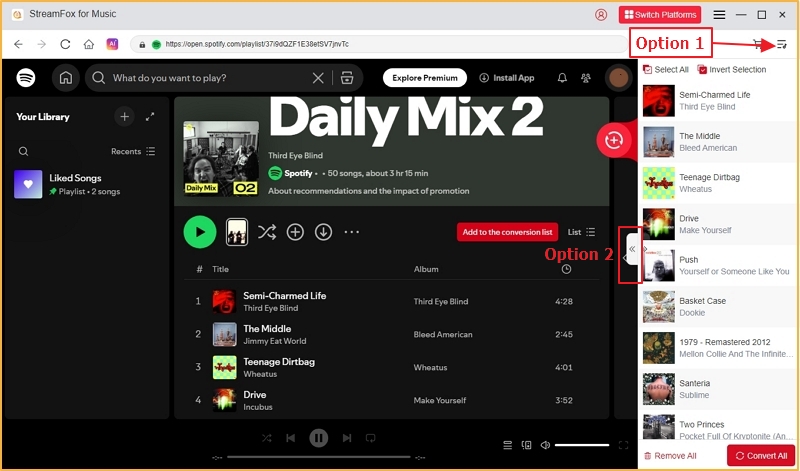Image resolution: width=800 pixels, height=471 pixels.
Task: Select the Drive track by Incubus
Action: (x=391, y=401)
